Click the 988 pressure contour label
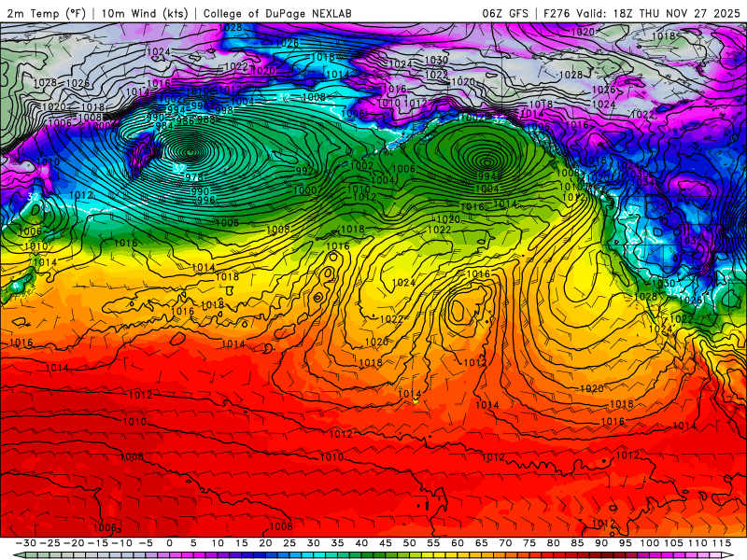This screenshot has height=560, width=747. [x=205, y=119]
